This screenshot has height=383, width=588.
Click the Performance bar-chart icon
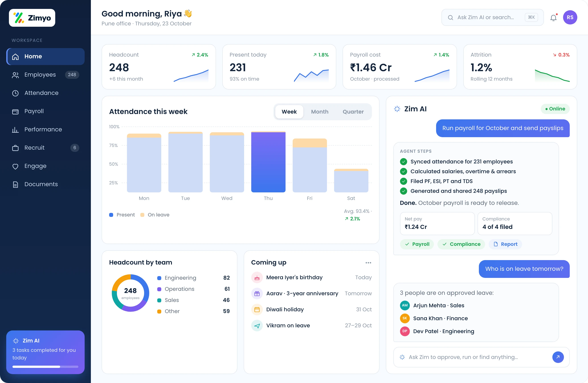[15, 130]
